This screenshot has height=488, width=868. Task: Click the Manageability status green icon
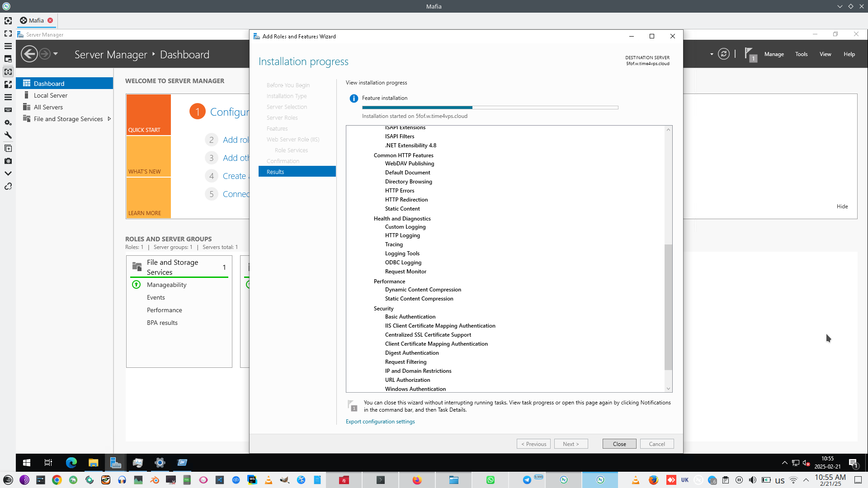tap(136, 285)
